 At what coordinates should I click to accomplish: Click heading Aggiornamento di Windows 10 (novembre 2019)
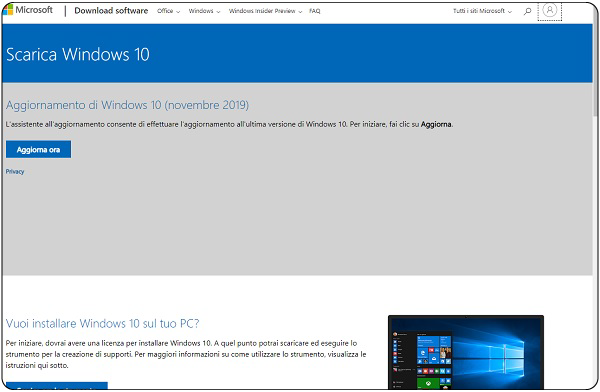[x=127, y=105]
